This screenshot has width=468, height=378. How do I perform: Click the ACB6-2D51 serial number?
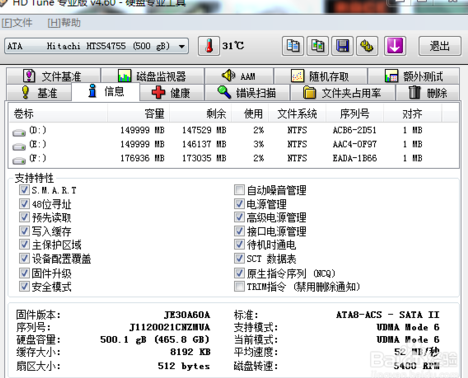click(354, 130)
